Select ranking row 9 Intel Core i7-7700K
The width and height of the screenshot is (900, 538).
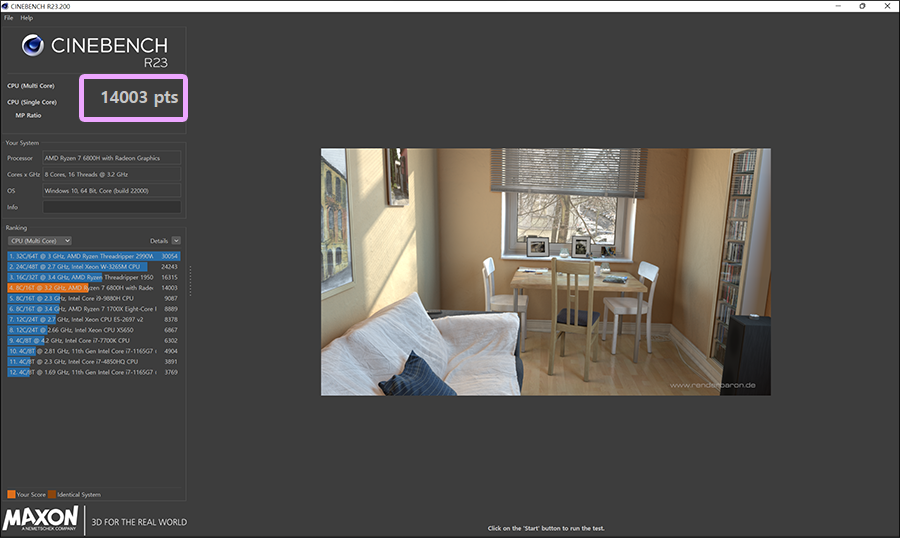pos(94,340)
